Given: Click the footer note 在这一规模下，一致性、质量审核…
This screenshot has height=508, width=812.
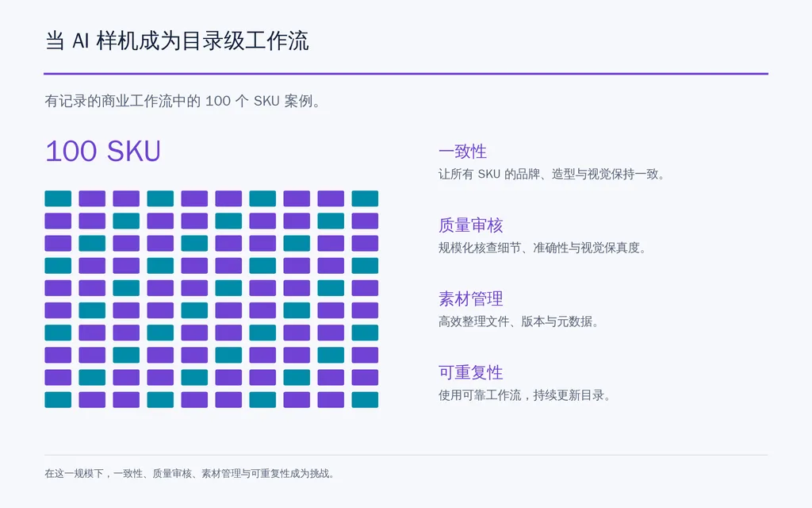Looking at the screenshot, I should [190, 473].
